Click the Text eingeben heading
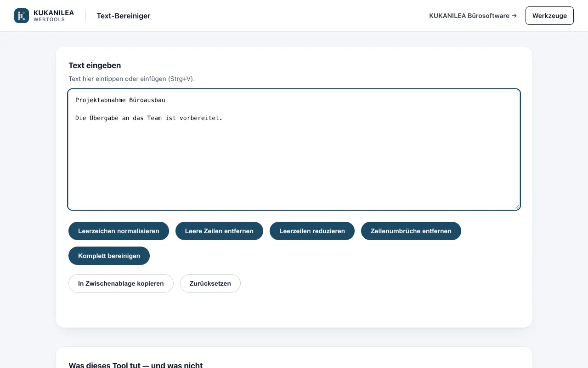 [x=95, y=65]
